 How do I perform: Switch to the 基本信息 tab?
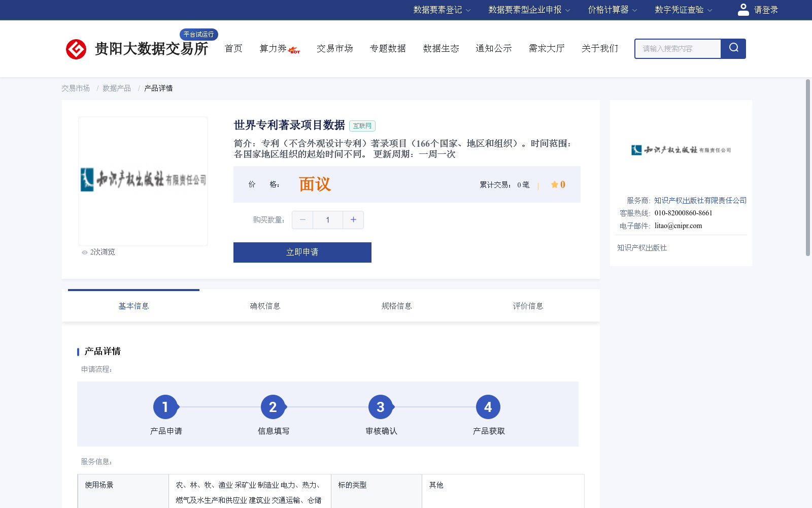[133, 306]
